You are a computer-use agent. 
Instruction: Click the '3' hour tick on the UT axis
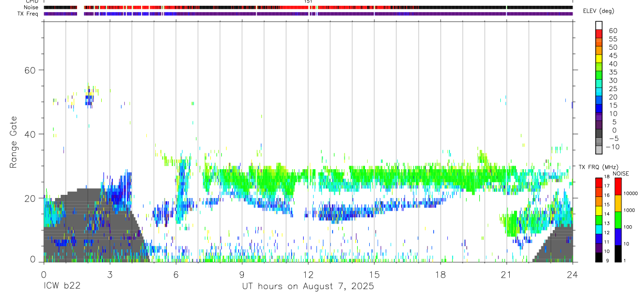[x=110, y=274]
